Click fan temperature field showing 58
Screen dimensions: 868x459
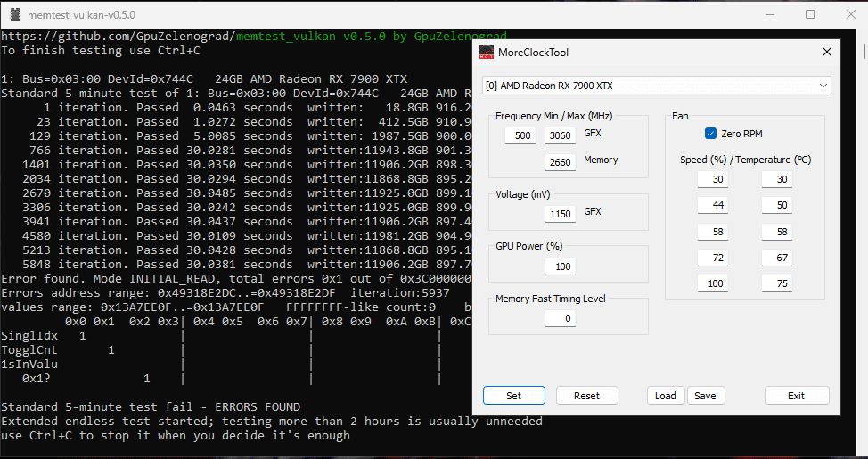(777, 232)
